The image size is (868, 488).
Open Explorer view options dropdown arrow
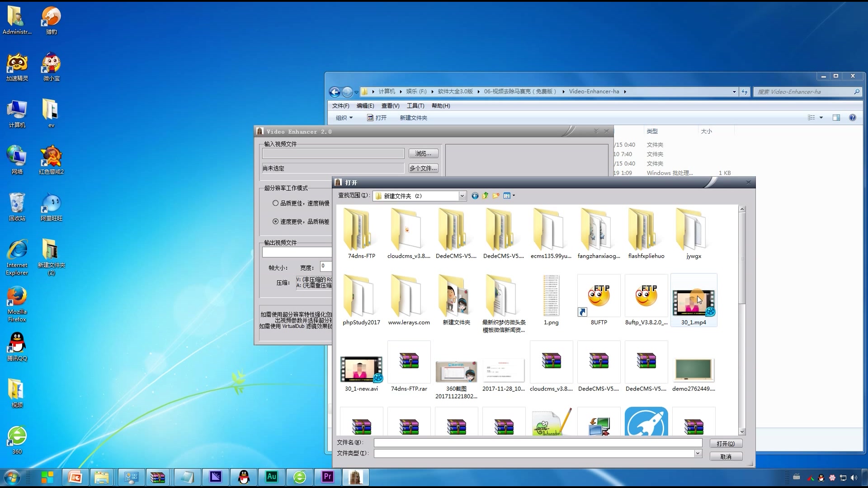pos(821,117)
